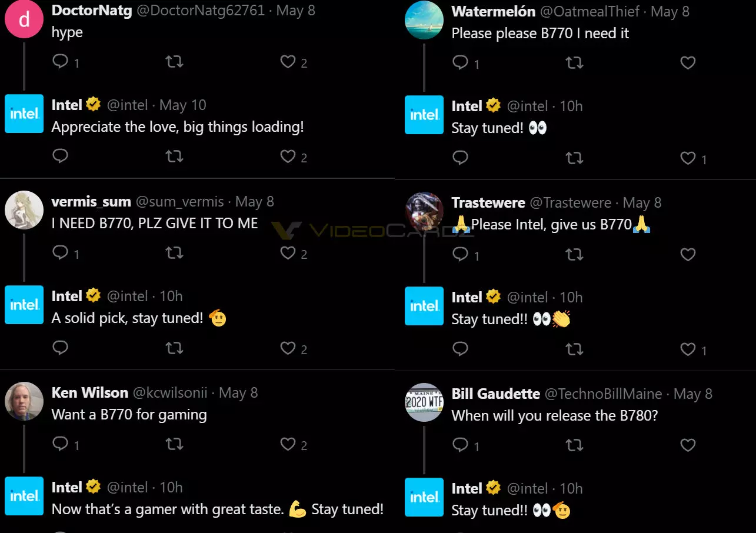Reply to Intel's "Stay tuned!" under Watermelón
756x533 pixels.
tap(461, 158)
